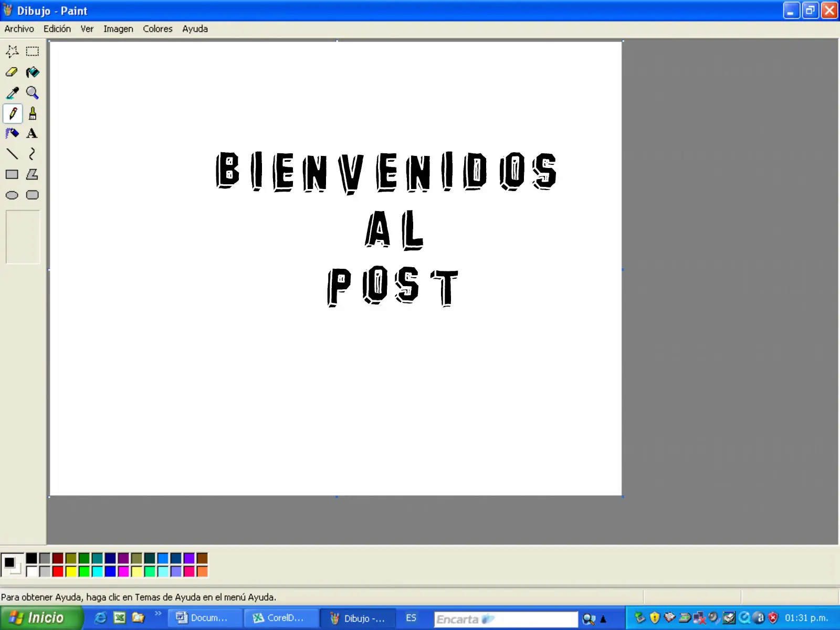Activate the Pick Color eyedropper

[x=12, y=93]
